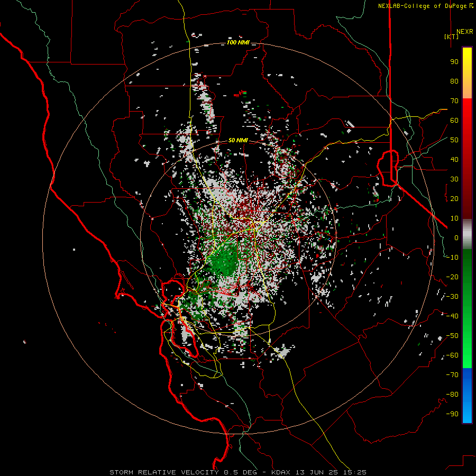Pick the 50 legend value
Viewport: 476px width, 476px height.
[454, 140]
